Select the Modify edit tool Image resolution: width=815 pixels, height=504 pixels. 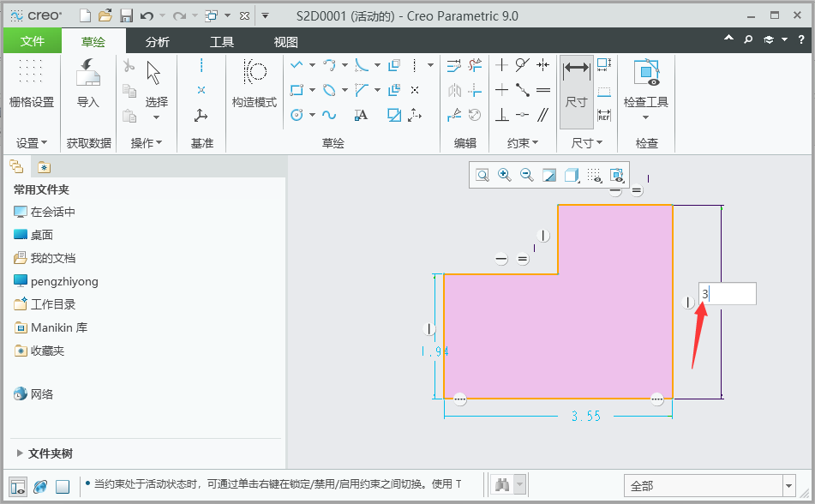453,65
